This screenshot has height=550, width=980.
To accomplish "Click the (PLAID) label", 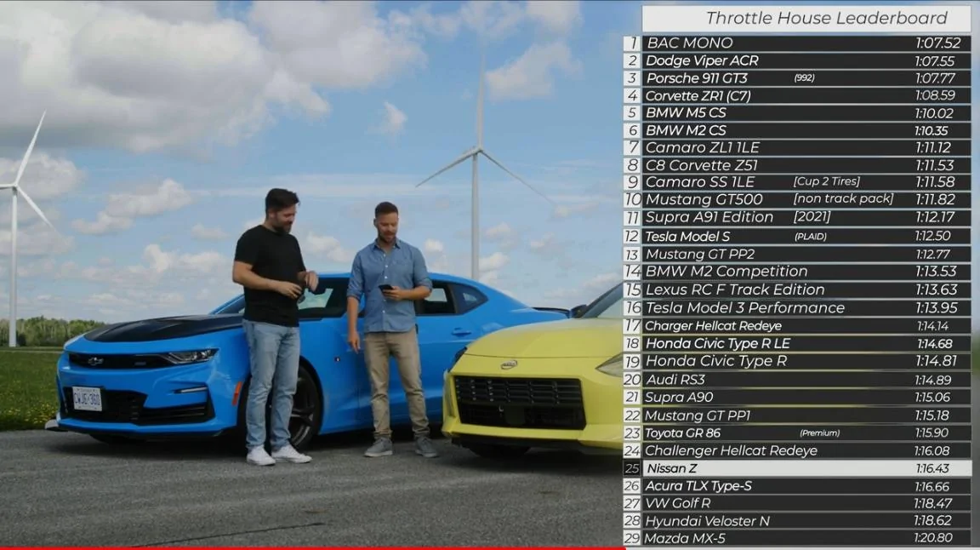I will (811, 237).
